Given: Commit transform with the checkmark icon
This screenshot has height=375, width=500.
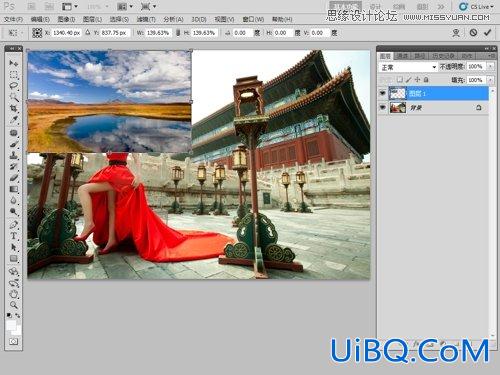Looking at the screenshot, I should [x=487, y=33].
